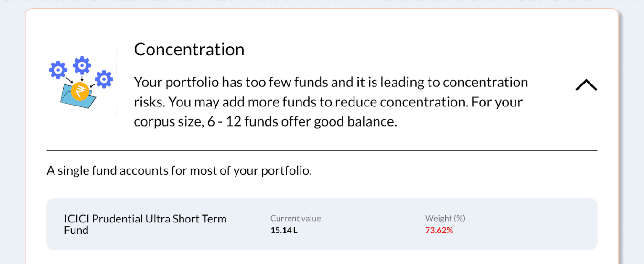Click the horizontal divider below the description

322,150
